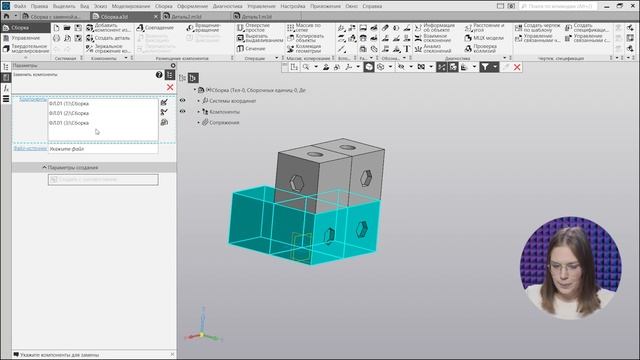640x360 pixels.
Task: Click Копировать объекты command
Action: tap(306, 38)
